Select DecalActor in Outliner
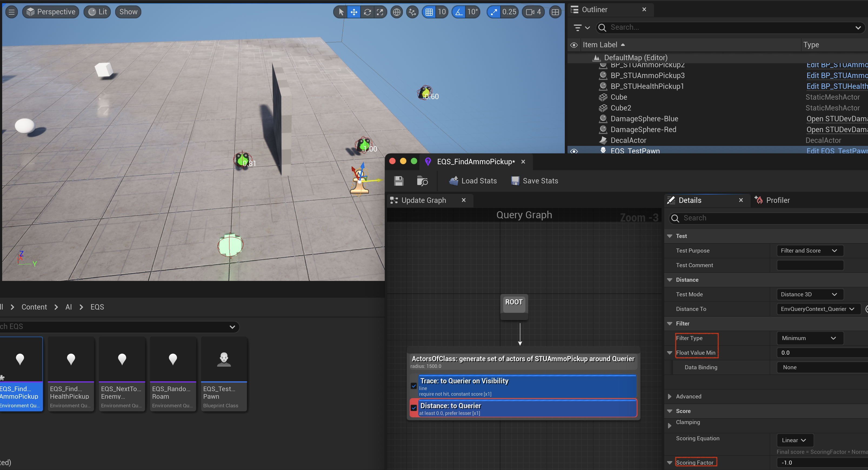 pyautogui.click(x=628, y=140)
